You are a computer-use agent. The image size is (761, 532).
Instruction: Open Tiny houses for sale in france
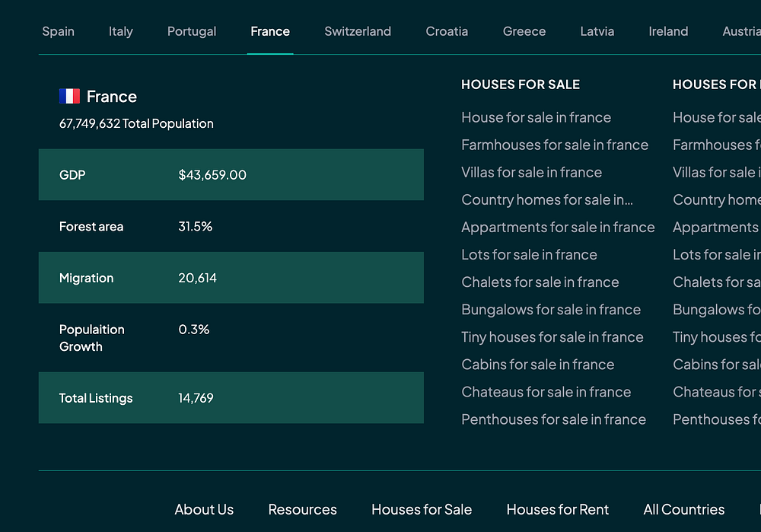coord(552,337)
